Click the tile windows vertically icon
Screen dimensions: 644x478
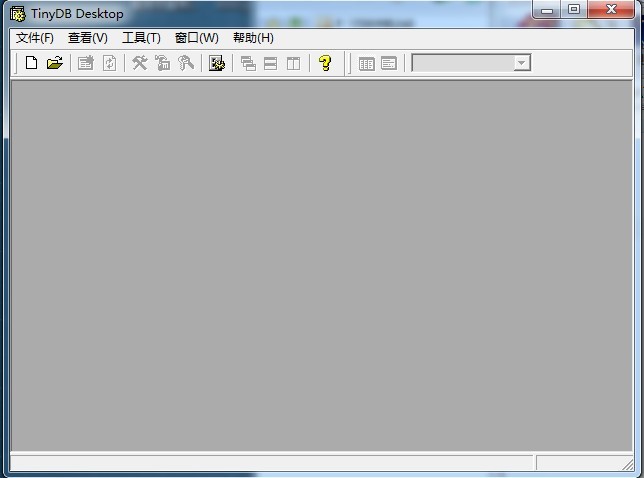click(293, 63)
